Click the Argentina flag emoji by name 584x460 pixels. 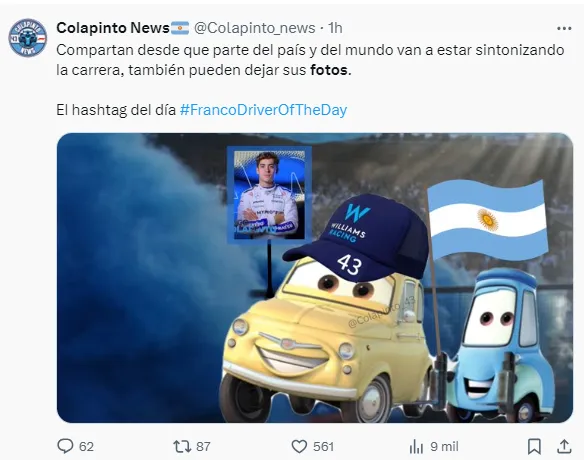point(180,28)
